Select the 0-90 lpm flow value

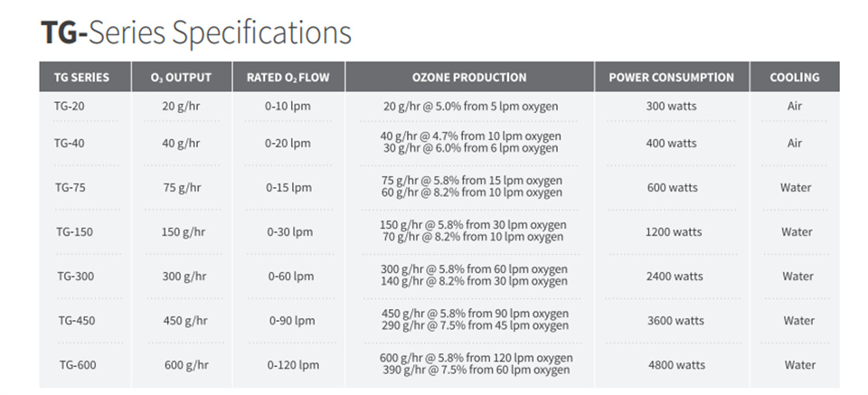point(292,320)
